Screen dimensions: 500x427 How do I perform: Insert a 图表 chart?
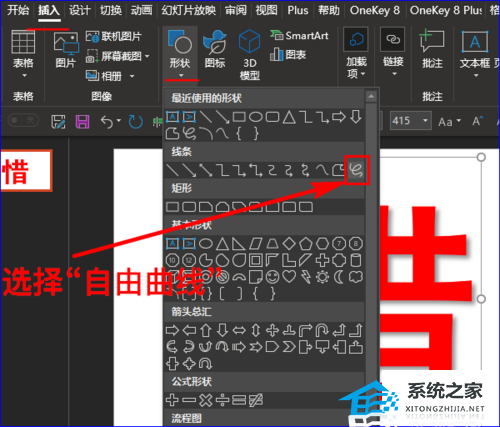(x=288, y=54)
